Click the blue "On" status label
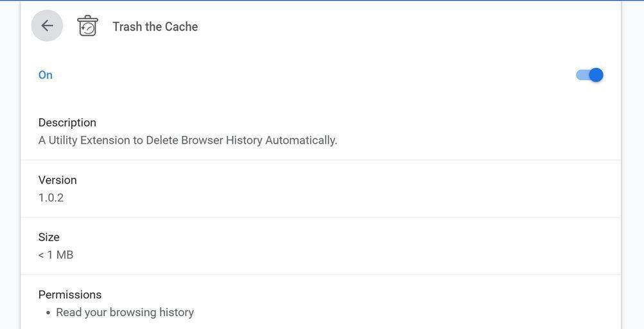 click(x=45, y=75)
